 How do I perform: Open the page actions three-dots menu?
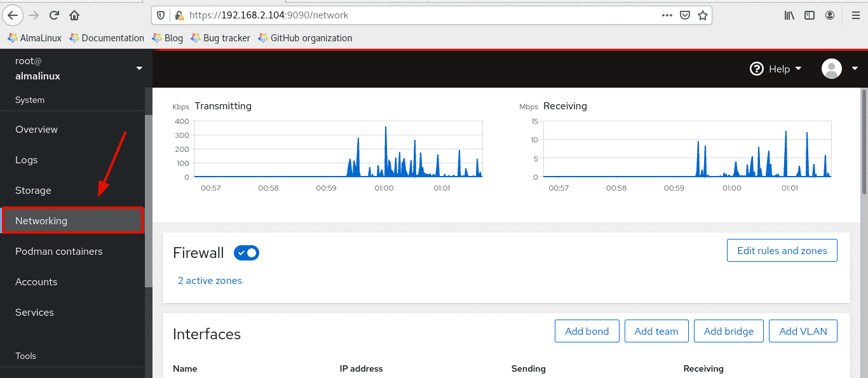pos(667,15)
